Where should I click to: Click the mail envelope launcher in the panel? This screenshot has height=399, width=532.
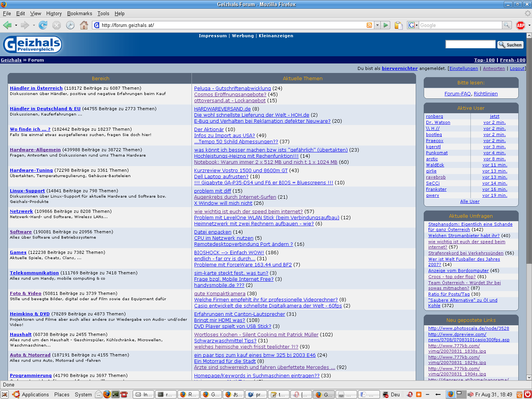(x=98, y=394)
